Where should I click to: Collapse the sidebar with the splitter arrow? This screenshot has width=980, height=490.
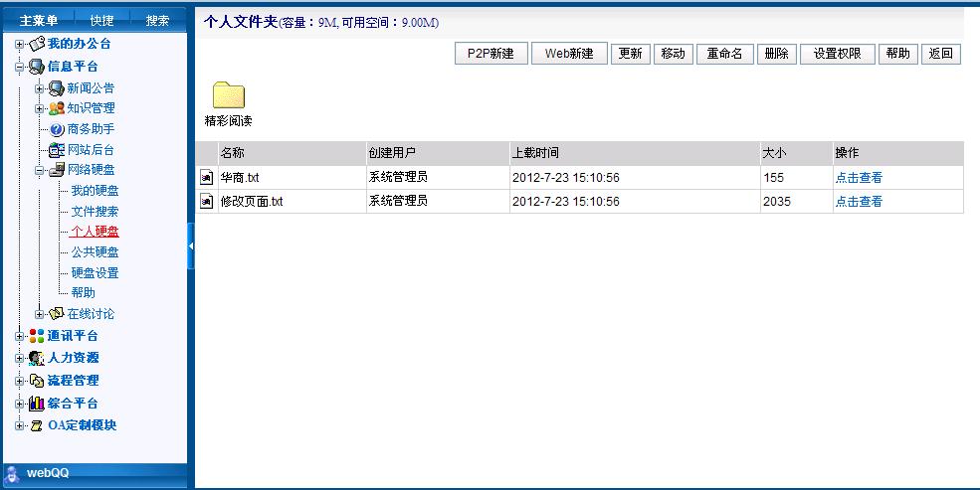point(191,245)
